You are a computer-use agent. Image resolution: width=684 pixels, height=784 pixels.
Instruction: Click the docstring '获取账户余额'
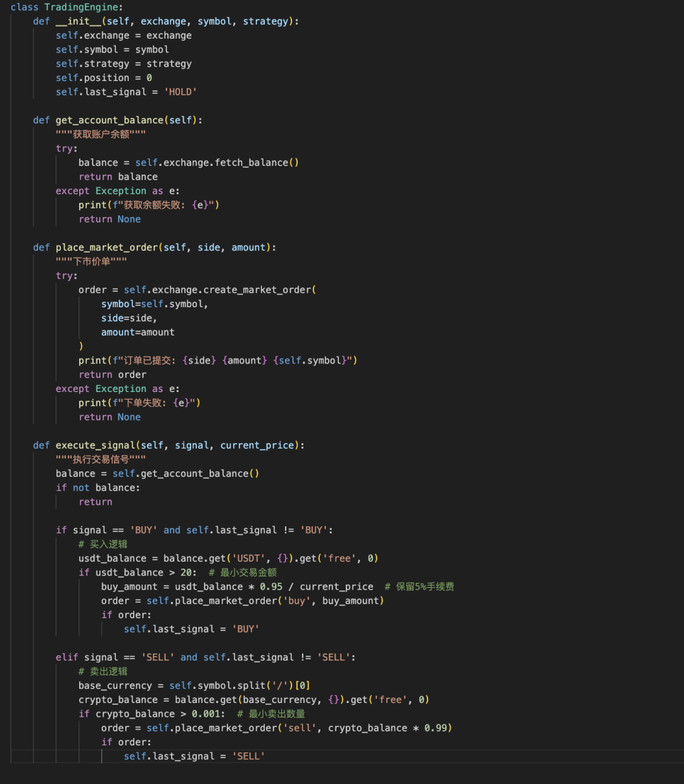(x=101, y=134)
